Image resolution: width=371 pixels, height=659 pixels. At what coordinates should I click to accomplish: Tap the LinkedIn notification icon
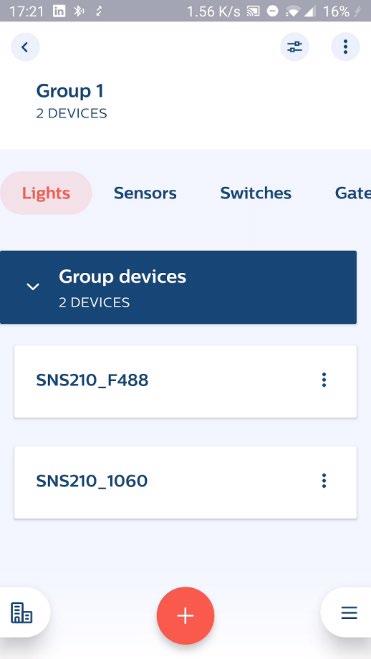coord(59,11)
